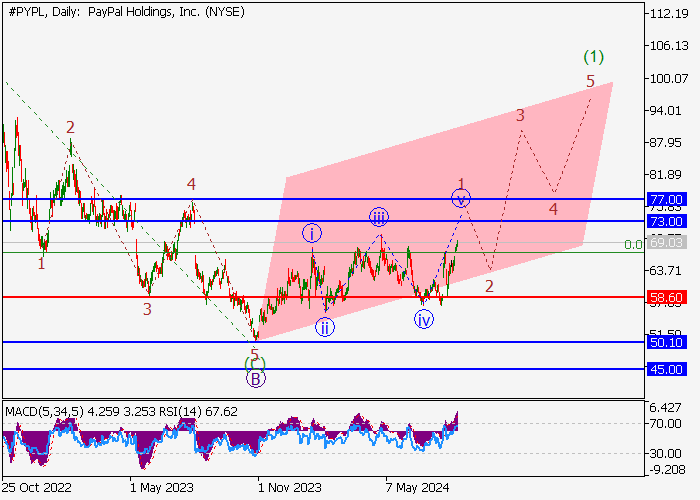Image resolution: width=700 pixels, height=500 pixels.
Task: Click wave 5 label above the circled B
Action: click(254, 355)
